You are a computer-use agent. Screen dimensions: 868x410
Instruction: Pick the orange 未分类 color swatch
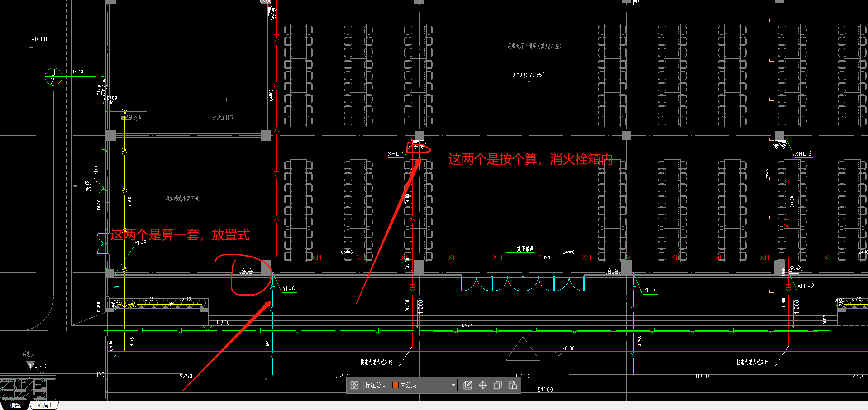(395, 385)
